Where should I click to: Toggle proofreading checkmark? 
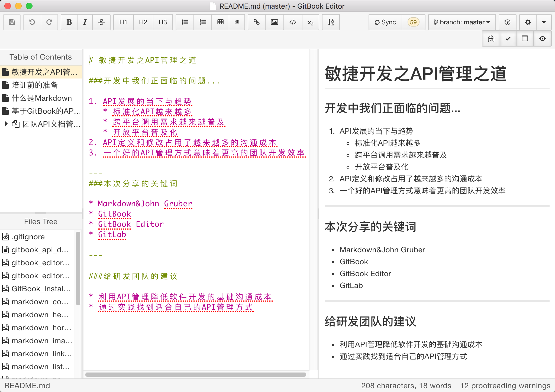click(x=508, y=39)
